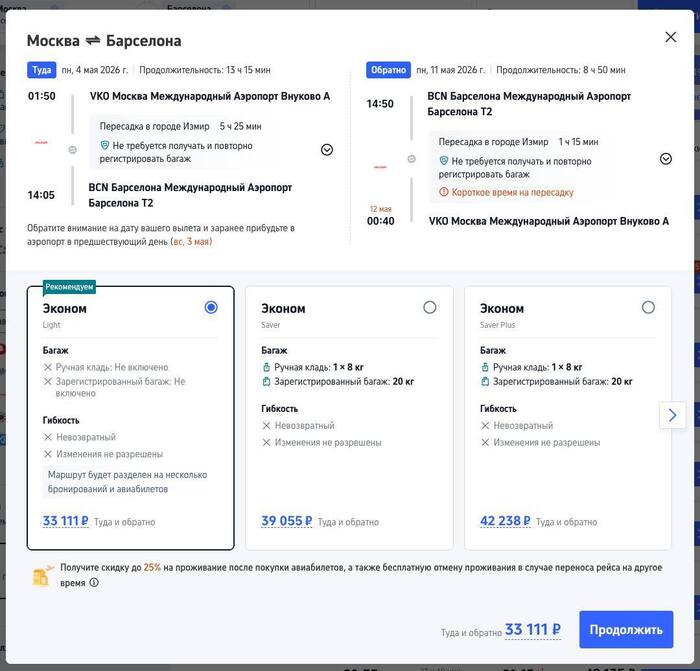700x671 pixels.
Task: Click the Продолжить button
Action: point(626,630)
